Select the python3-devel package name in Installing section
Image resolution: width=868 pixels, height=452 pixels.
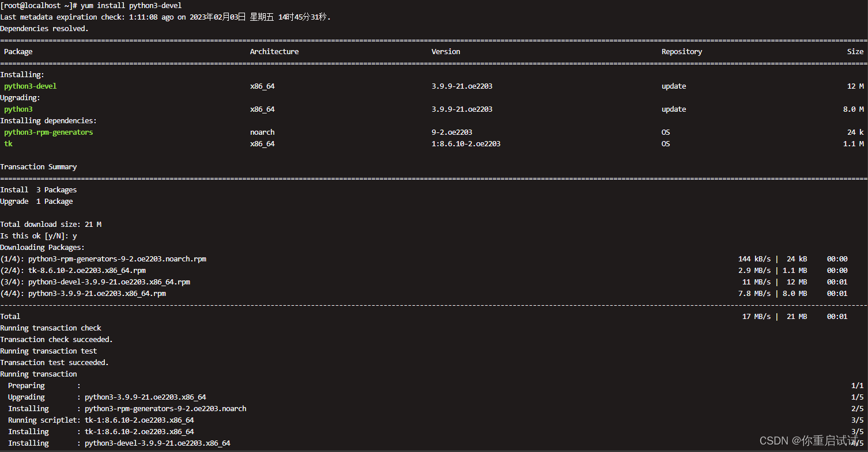(x=30, y=86)
